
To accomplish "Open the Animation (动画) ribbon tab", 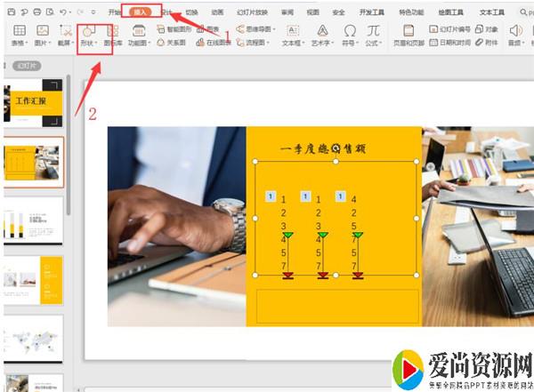I will point(218,12).
